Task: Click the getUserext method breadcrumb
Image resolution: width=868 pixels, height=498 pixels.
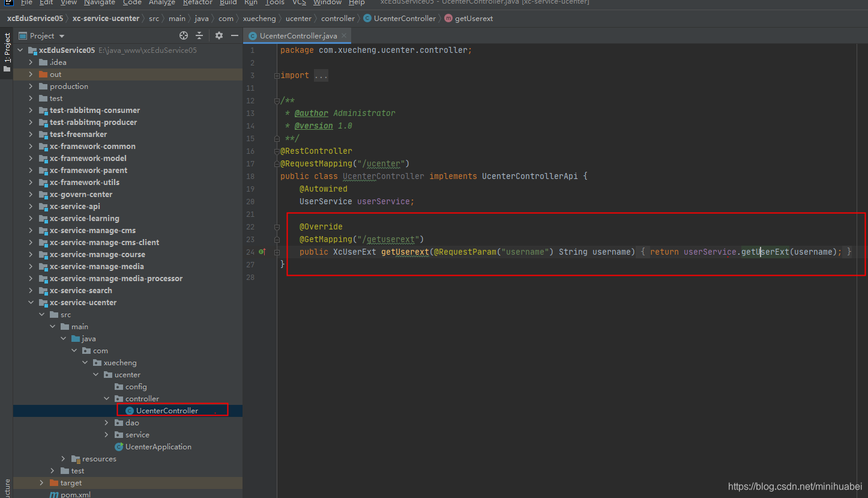Action: 468,19
